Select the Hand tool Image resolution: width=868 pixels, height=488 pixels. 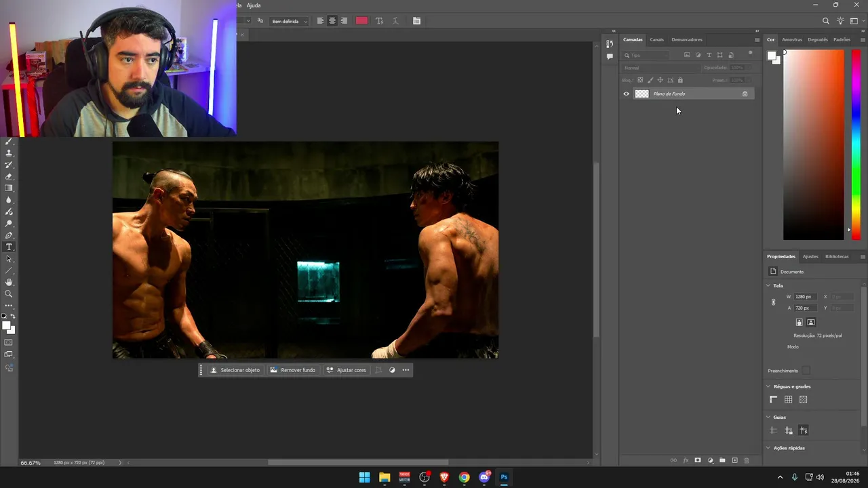(9, 282)
